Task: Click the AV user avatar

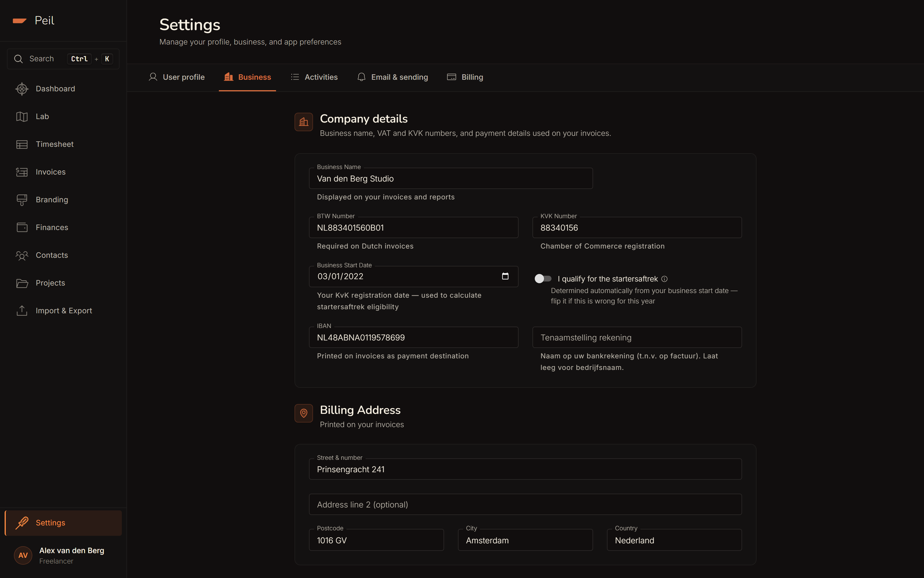Action: (x=23, y=555)
